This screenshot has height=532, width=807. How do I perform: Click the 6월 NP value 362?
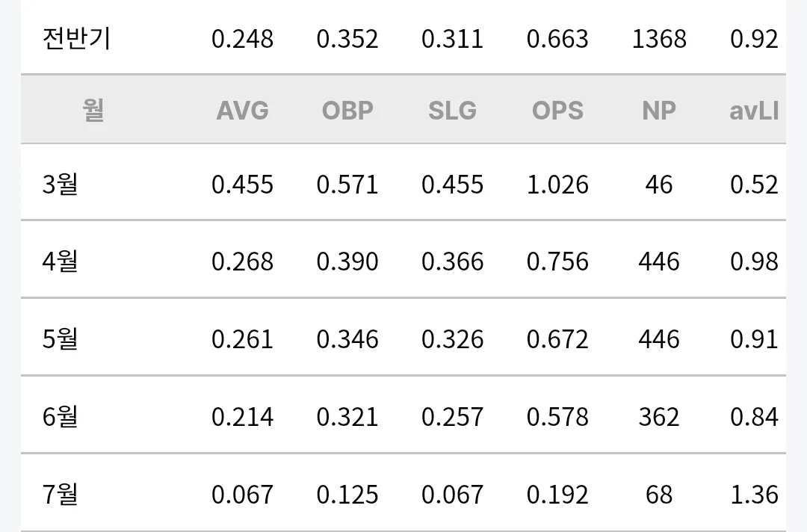point(659,417)
